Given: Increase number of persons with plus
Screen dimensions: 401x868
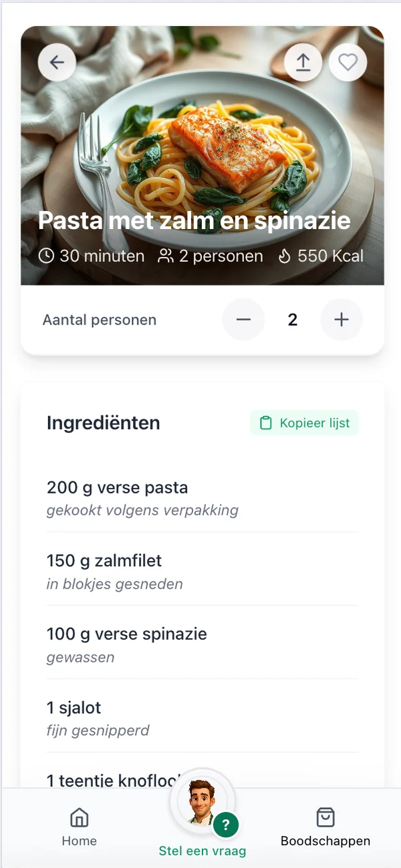Looking at the screenshot, I should [342, 320].
